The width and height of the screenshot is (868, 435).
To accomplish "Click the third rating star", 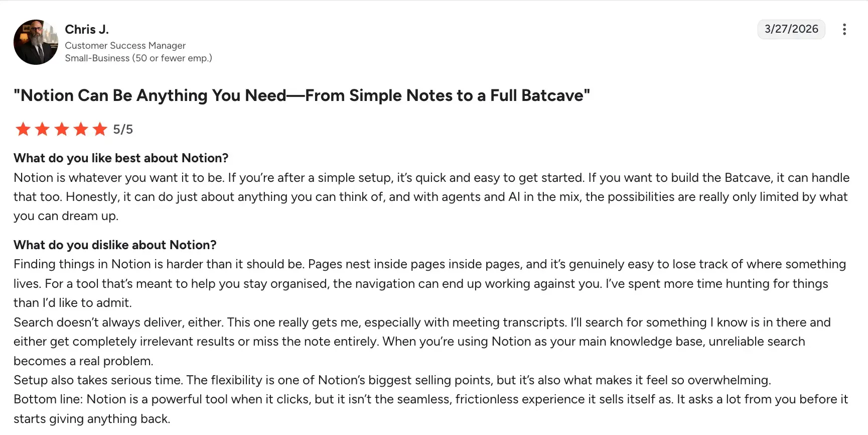I will pos(62,130).
